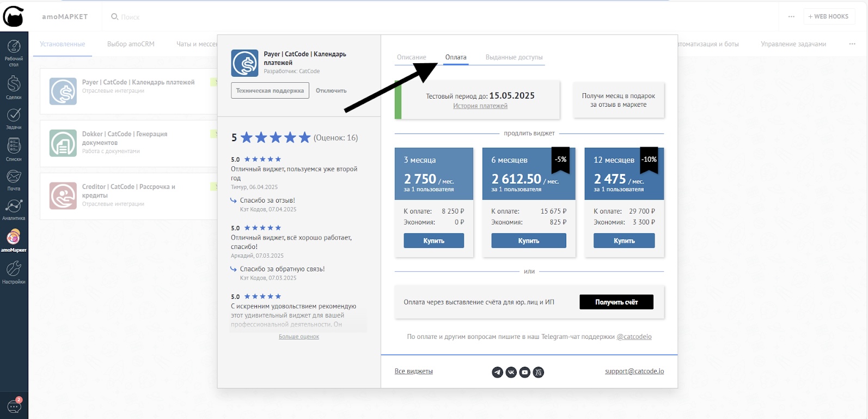Buy the 12 месяцев plan

coord(624,241)
